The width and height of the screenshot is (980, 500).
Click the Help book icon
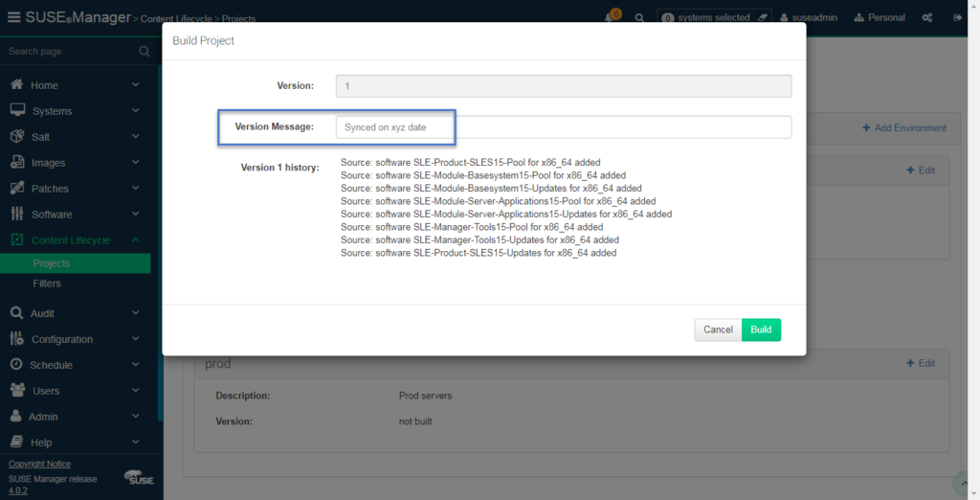tap(17, 442)
